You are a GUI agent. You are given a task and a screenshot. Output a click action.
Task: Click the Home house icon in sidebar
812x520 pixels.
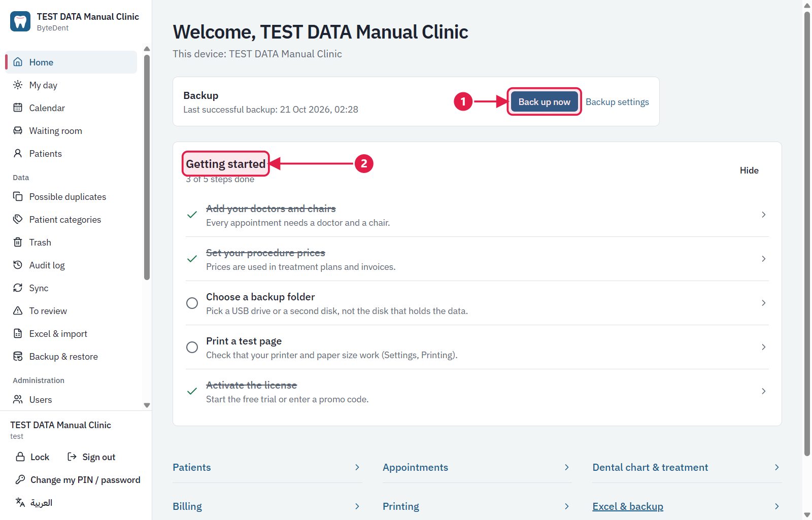(x=18, y=62)
